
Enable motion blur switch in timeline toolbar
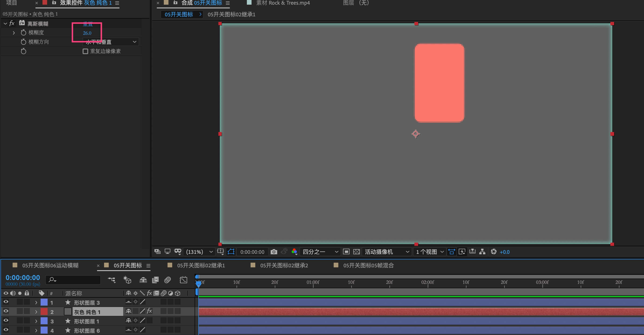tap(168, 280)
